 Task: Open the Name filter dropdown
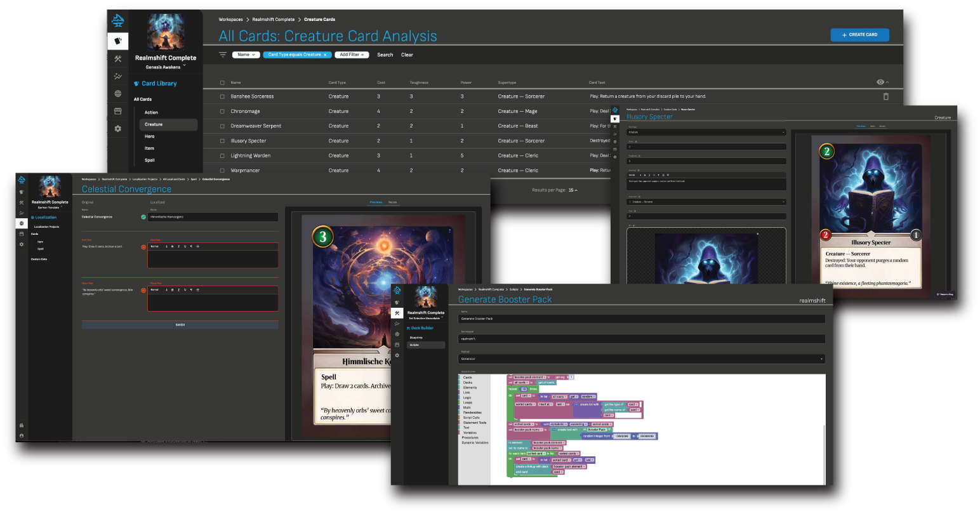pyautogui.click(x=246, y=55)
